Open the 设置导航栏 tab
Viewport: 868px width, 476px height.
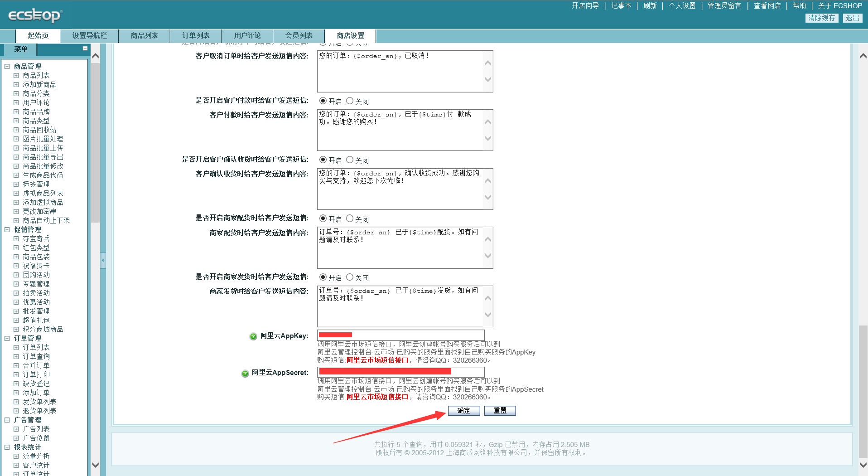(90, 36)
